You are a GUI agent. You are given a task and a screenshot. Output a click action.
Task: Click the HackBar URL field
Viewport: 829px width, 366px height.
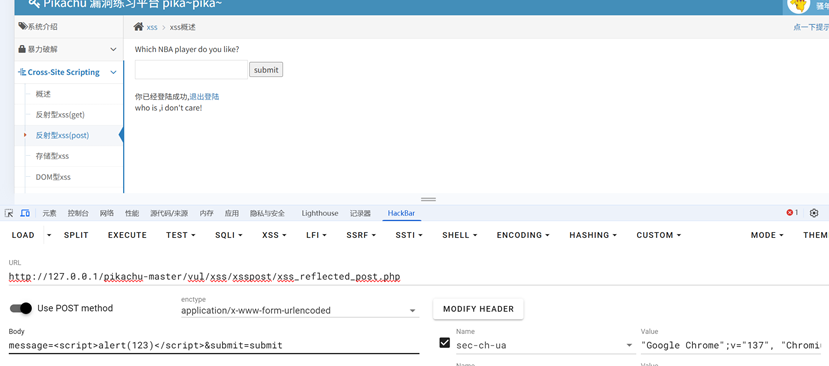pyautogui.click(x=419, y=277)
